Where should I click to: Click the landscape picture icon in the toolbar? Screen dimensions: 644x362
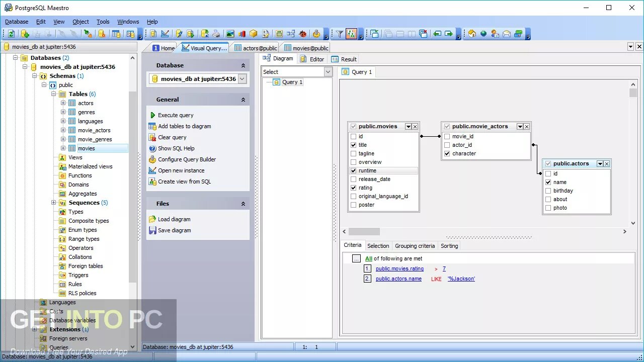(x=230, y=34)
